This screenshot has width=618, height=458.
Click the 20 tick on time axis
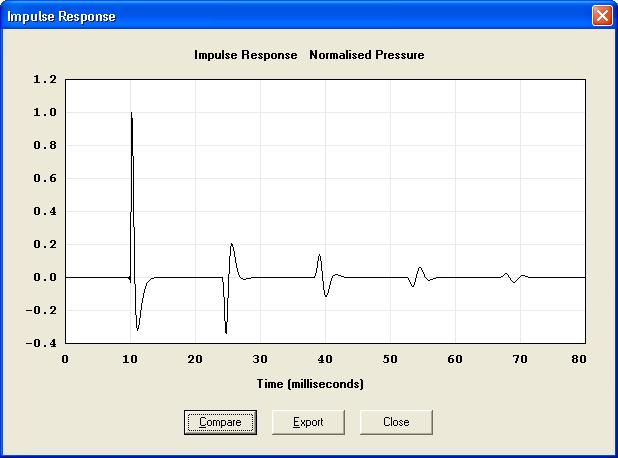click(x=195, y=359)
